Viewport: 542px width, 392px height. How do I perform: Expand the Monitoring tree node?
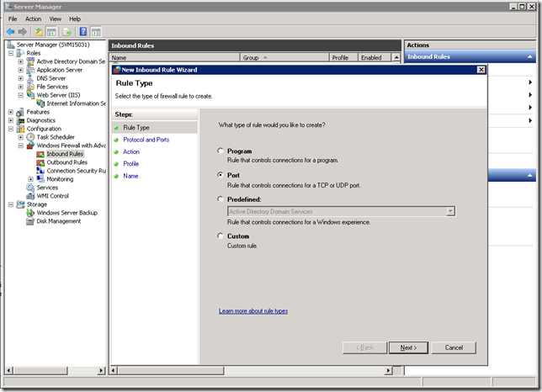pos(31,179)
